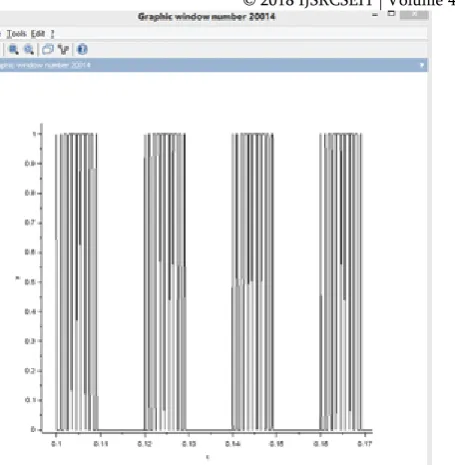Viewport: 455px width, 465px height.
Task: Click the y-axis tick label 0.4
Action: tap(29, 312)
